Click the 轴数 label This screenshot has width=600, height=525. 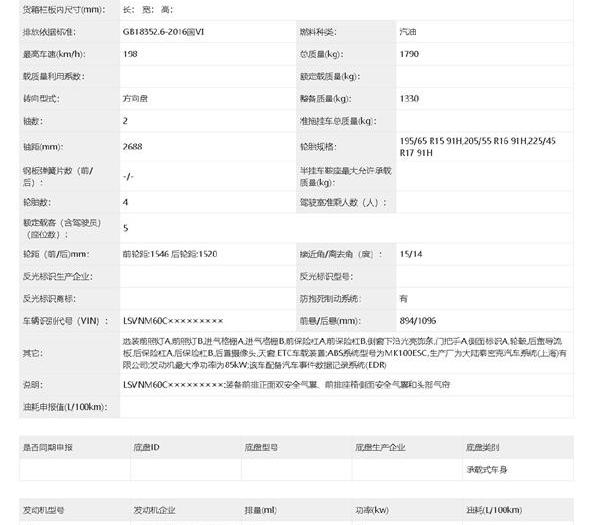click(x=33, y=121)
